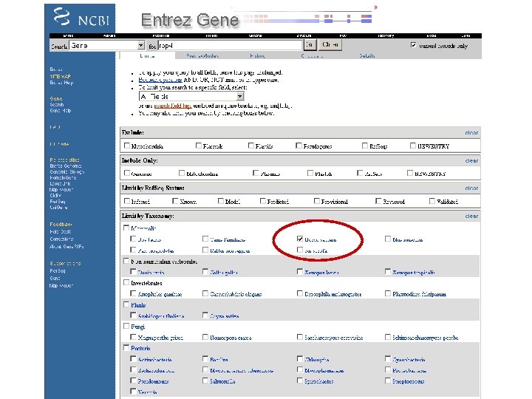
Task: Check Mitochondria in the Exclude row
Action: pyautogui.click(x=127, y=146)
